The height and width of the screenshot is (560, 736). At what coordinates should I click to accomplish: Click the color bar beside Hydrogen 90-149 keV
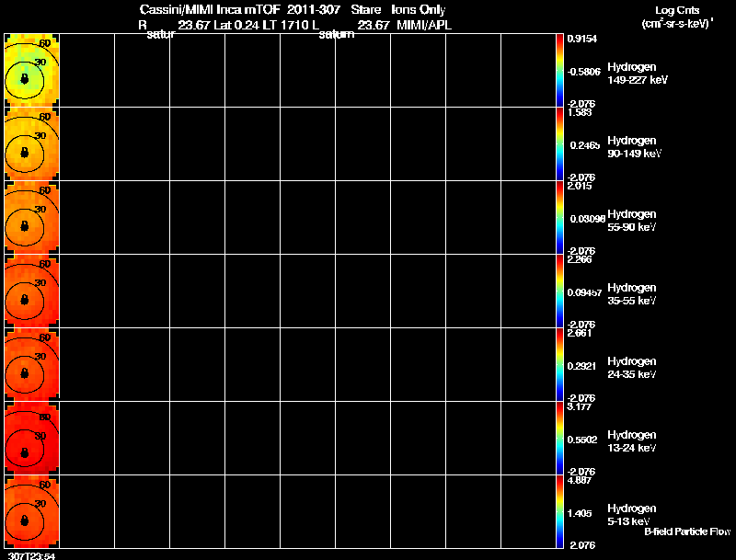(x=559, y=144)
